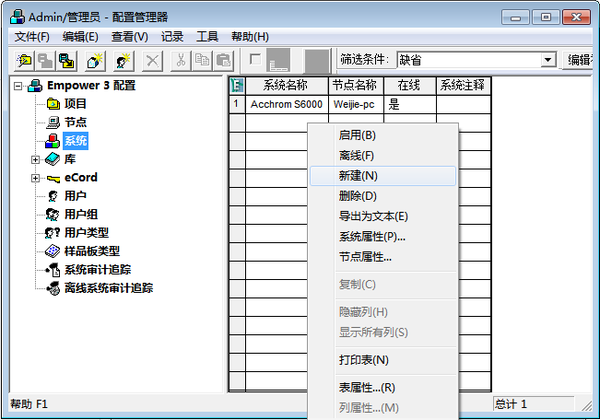
Task: Expand the 库 tree node
Action: coord(36,159)
